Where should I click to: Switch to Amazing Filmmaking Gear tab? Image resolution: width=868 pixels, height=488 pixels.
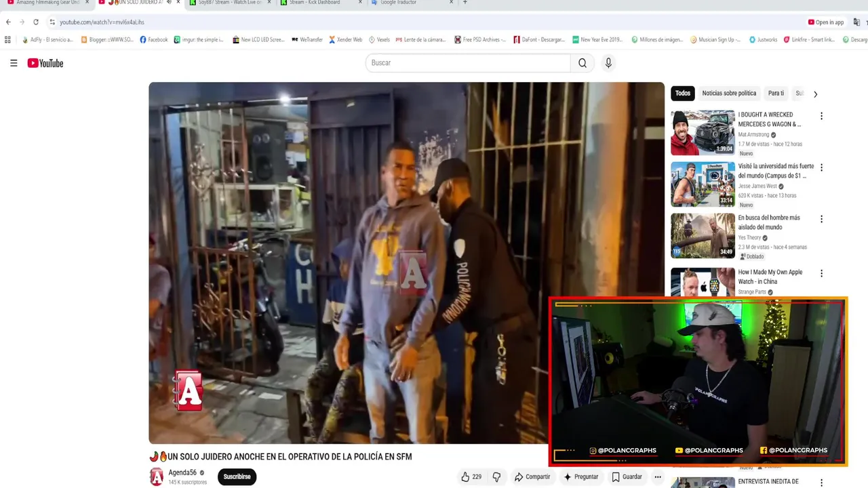tap(47, 3)
